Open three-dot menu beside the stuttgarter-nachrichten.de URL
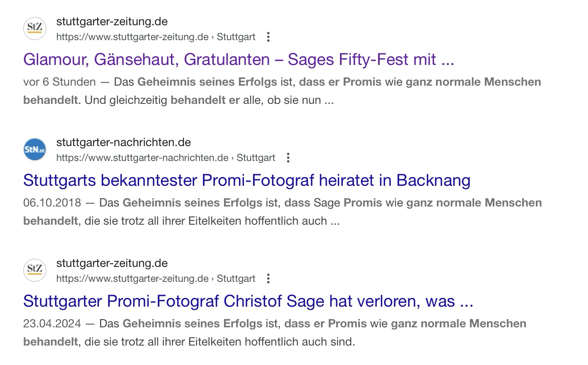Viewport: 588px width, 365px height. [x=288, y=158]
